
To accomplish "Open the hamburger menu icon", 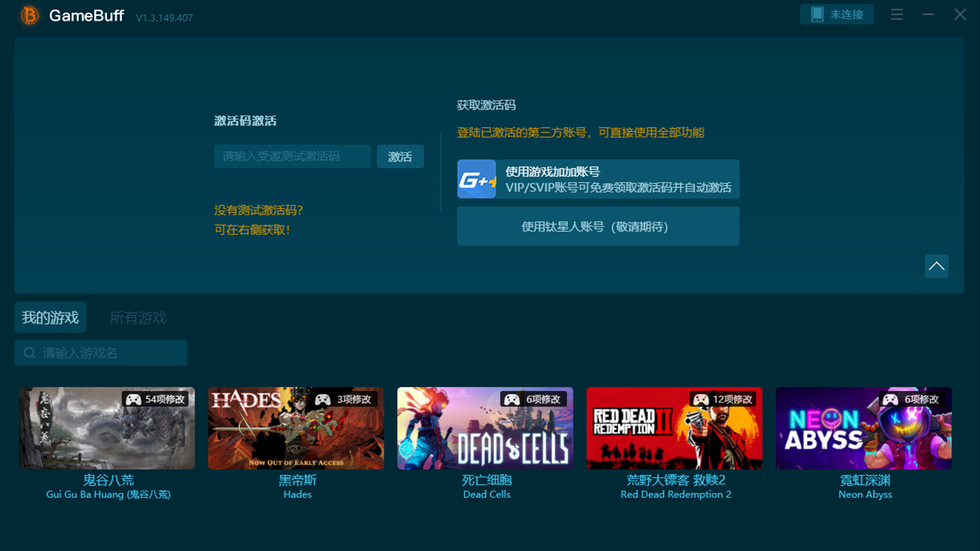I will tap(897, 15).
